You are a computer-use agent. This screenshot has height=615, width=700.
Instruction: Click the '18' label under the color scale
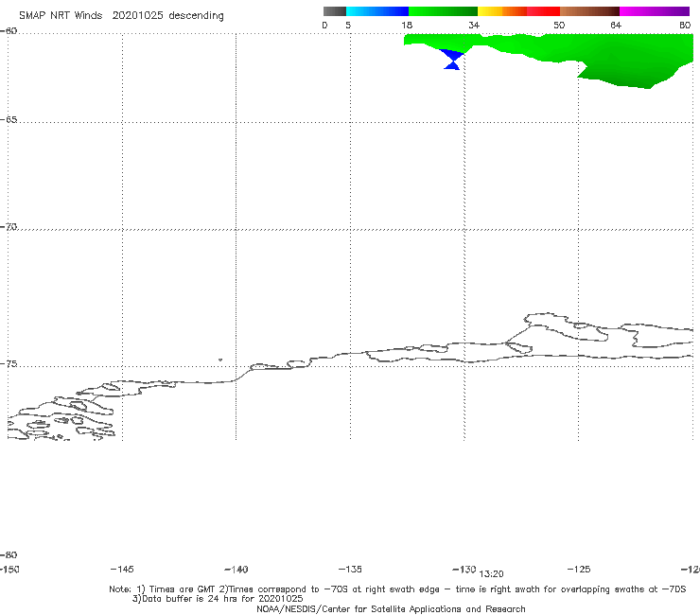tap(407, 26)
